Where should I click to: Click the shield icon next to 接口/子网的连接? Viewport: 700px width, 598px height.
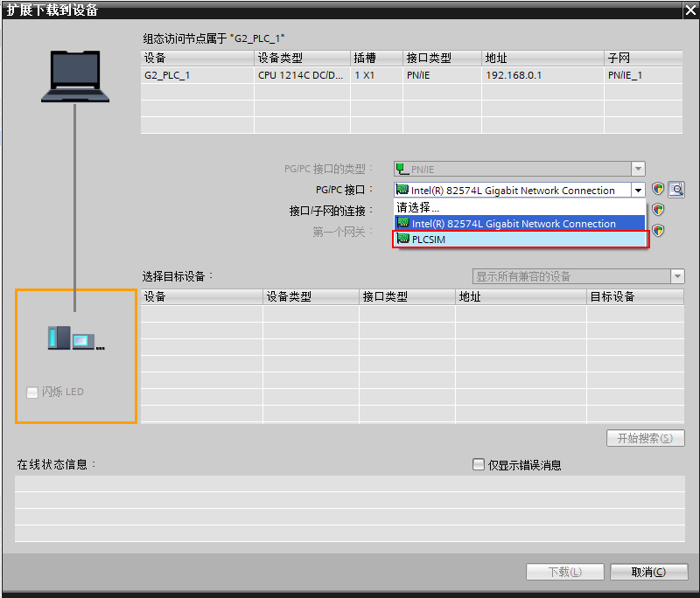(656, 210)
